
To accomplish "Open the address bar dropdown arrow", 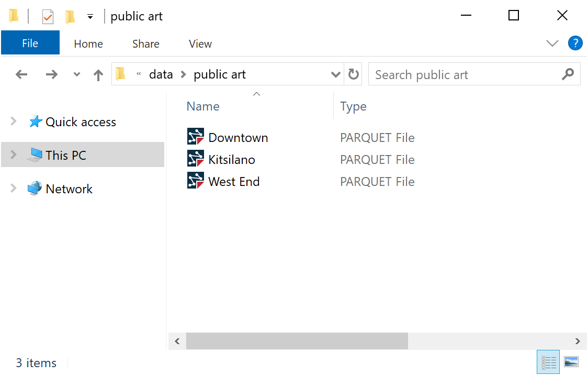I will [x=336, y=74].
